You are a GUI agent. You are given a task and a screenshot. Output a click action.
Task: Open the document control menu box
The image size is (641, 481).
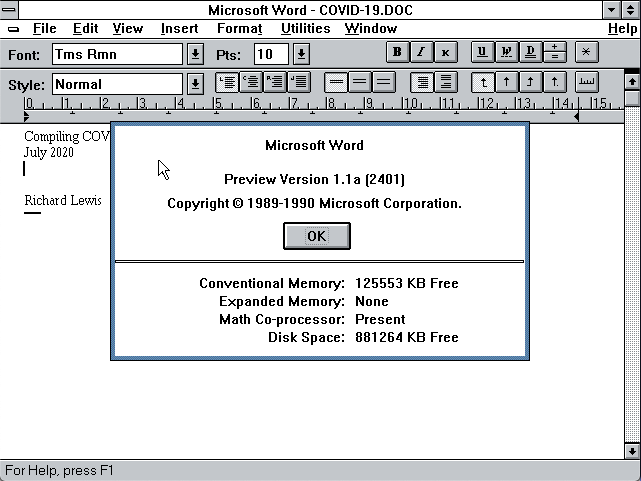pyautogui.click(x=13, y=29)
